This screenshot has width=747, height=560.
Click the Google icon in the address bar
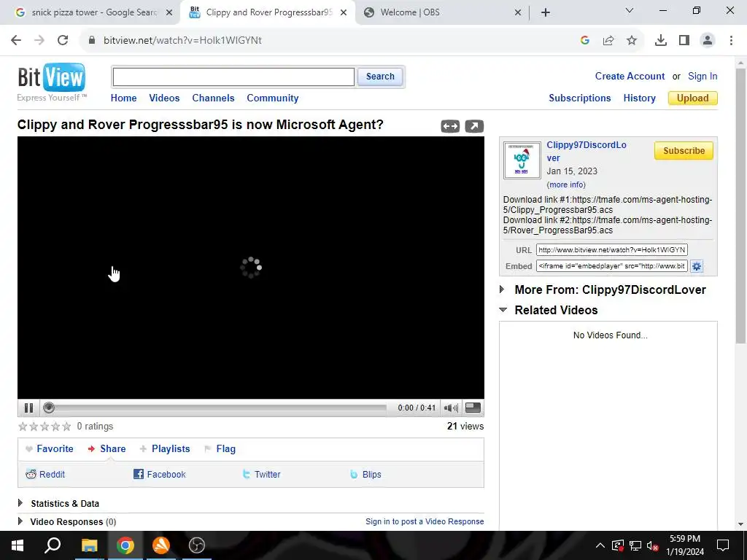[584, 41]
